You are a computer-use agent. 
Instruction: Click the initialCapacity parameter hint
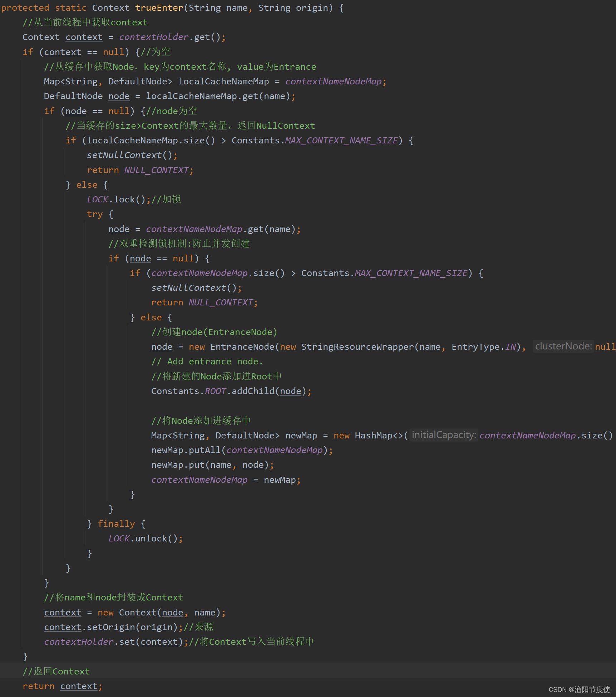pos(444,435)
